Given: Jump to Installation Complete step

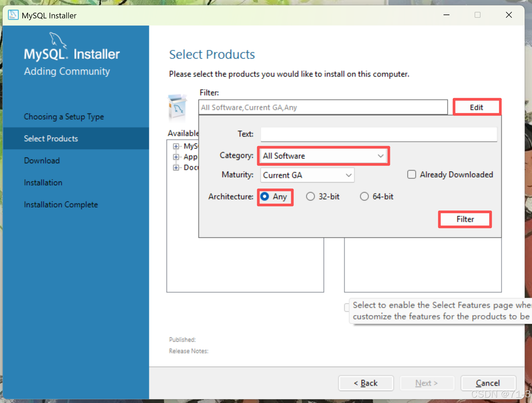Looking at the screenshot, I should 61,205.
